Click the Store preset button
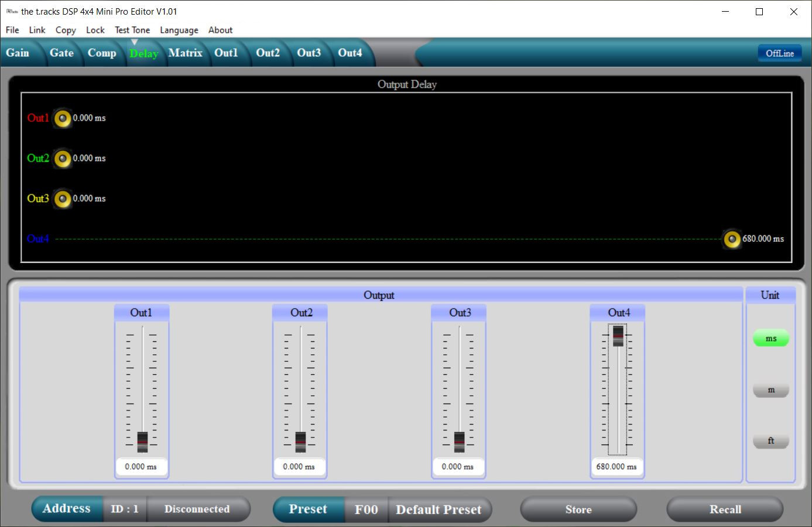Image resolution: width=812 pixels, height=527 pixels. pyautogui.click(x=578, y=509)
